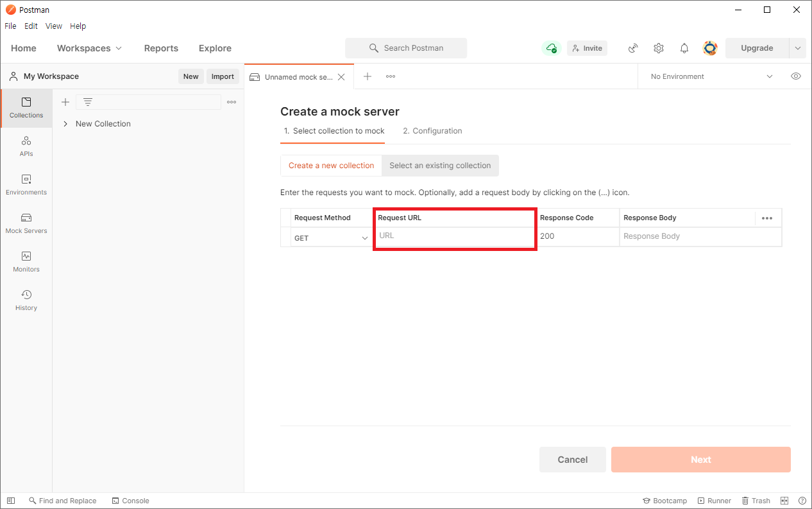Open the Edit menu

pos(31,26)
